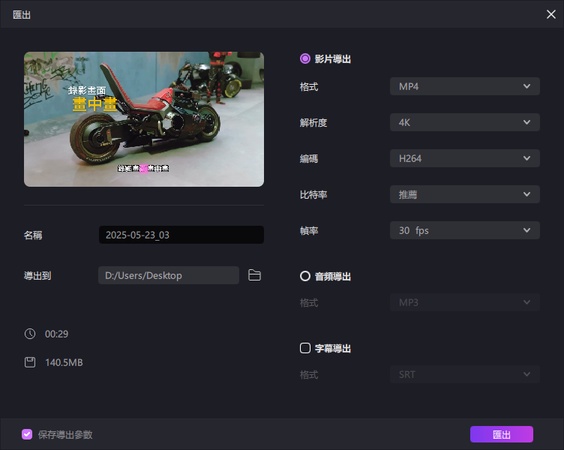Click the 名稱 field 2025-05-23_03
The width and height of the screenshot is (564, 450).
(x=181, y=235)
